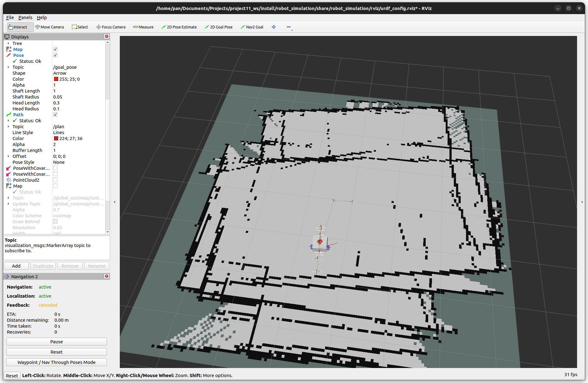Open the Help menu
Image resolution: width=588 pixels, height=383 pixels.
[x=42, y=18]
